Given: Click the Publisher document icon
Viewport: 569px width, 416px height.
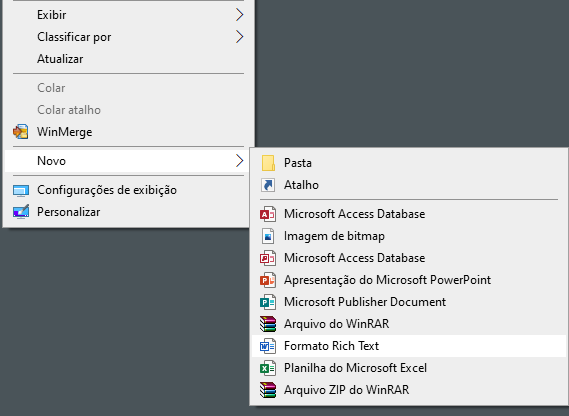Looking at the screenshot, I should [268, 302].
